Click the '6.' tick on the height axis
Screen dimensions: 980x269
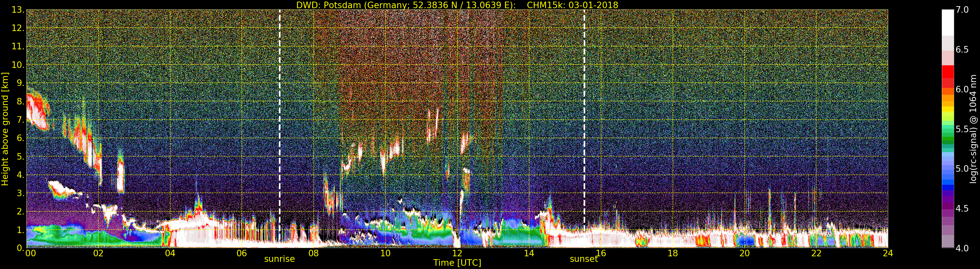point(20,138)
